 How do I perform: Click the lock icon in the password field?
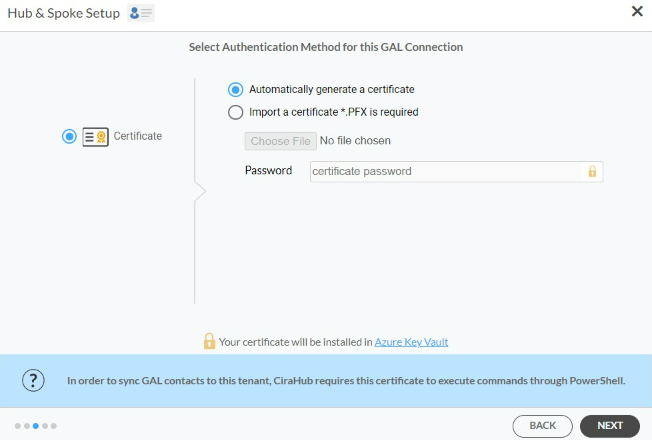(592, 171)
